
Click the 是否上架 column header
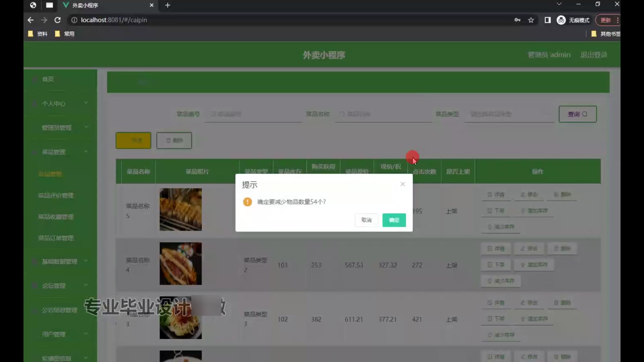coord(458,172)
